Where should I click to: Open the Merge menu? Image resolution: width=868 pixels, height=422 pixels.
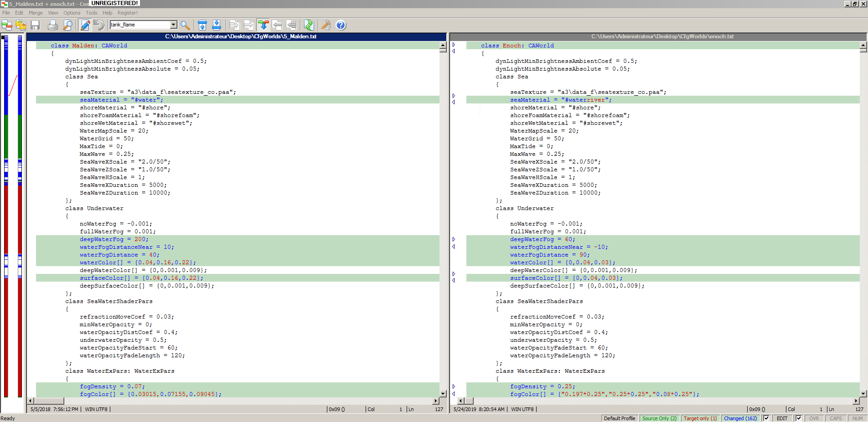point(36,13)
